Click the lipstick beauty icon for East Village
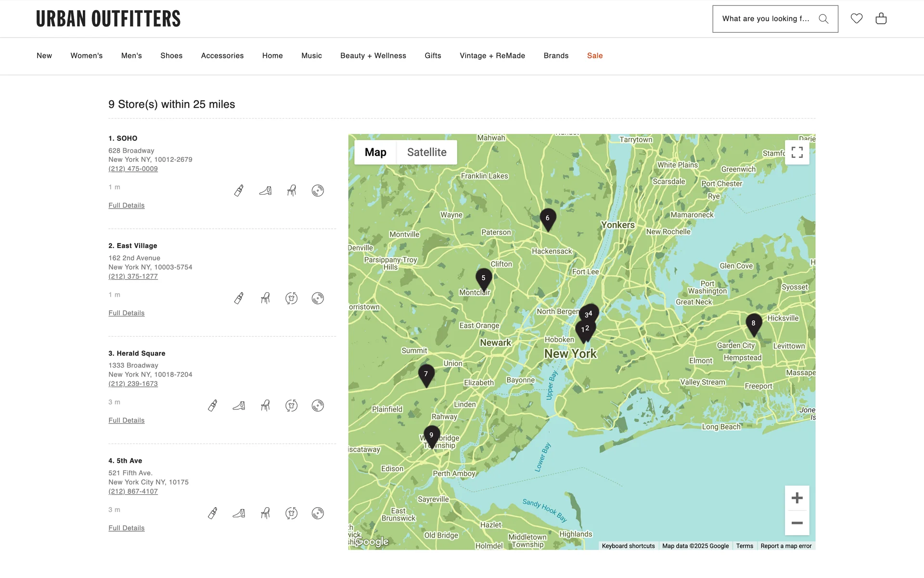The width and height of the screenshot is (924, 578). [x=239, y=298]
